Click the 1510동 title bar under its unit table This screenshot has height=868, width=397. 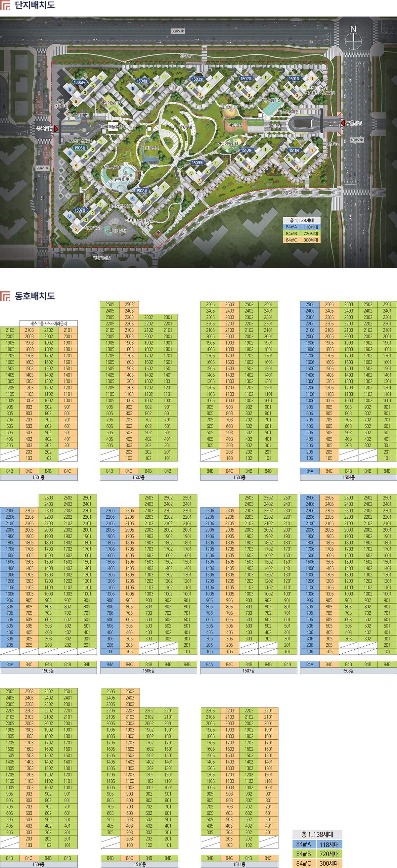tap(140, 865)
